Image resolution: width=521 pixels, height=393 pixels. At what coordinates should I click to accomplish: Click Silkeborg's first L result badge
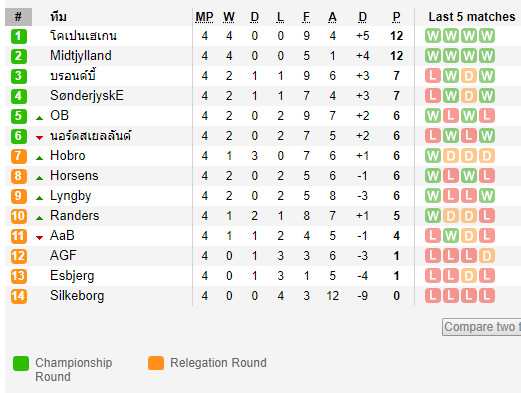[433, 296]
